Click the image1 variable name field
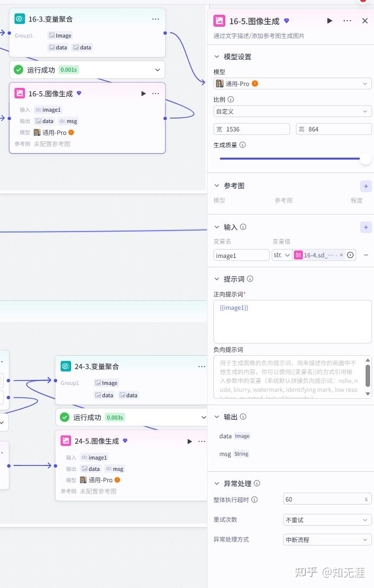Screen dimensions: 374x588 pos(242,255)
